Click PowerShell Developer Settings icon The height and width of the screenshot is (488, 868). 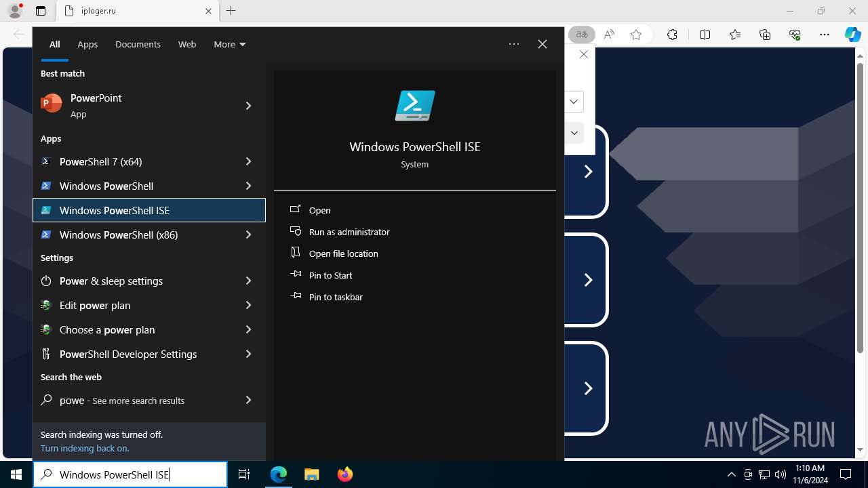point(46,354)
